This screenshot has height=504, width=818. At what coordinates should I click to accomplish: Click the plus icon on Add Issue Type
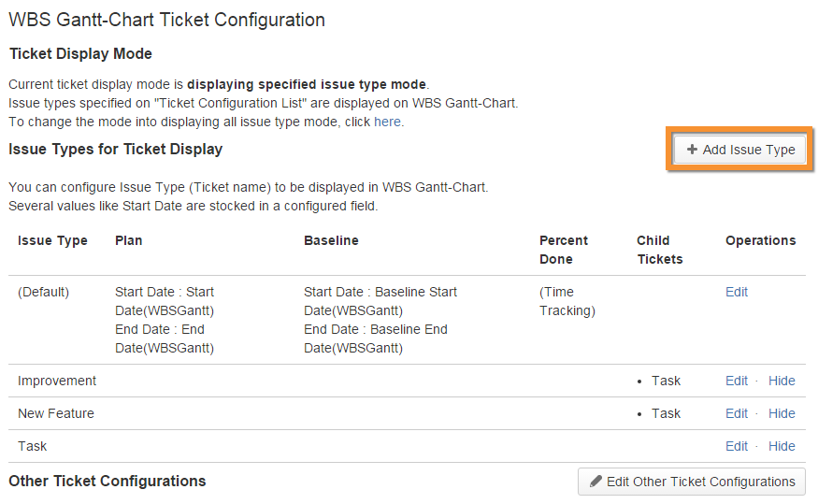(692, 150)
